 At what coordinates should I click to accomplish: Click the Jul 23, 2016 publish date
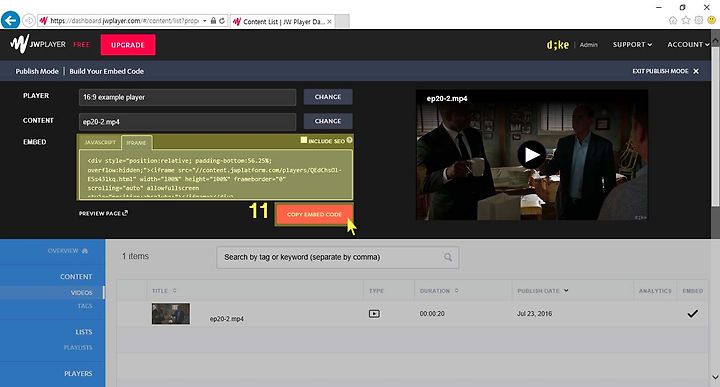click(534, 314)
